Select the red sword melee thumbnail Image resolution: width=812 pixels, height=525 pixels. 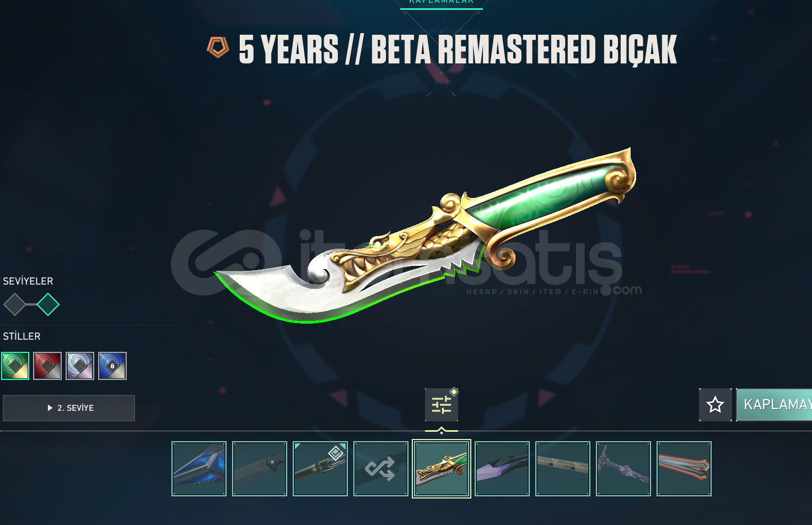coord(684,469)
